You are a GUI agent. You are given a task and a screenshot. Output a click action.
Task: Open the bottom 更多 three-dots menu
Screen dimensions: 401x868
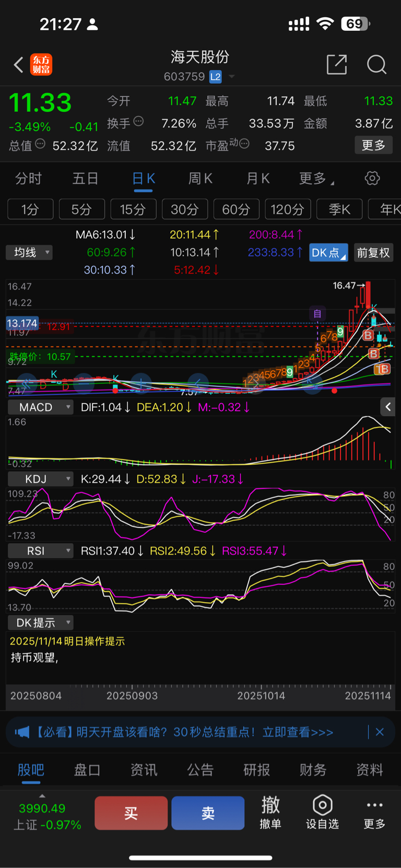[x=374, y=812]
